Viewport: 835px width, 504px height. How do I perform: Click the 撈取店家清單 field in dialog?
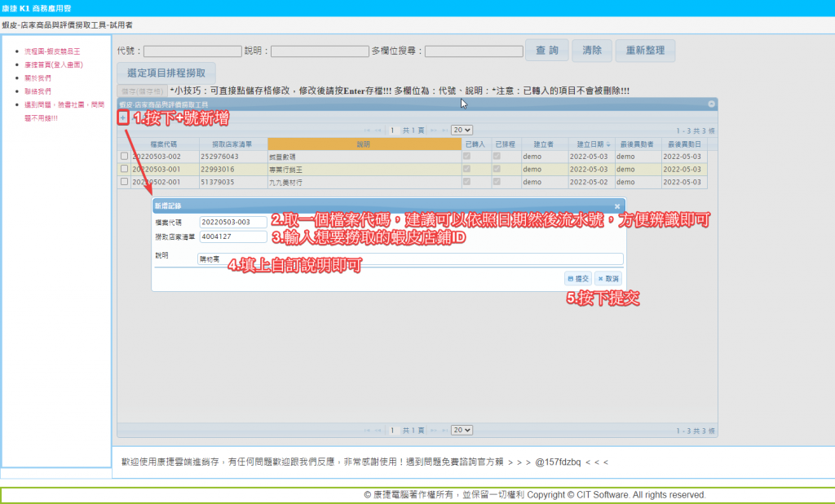pyautogui.click(x=233, y=237)
